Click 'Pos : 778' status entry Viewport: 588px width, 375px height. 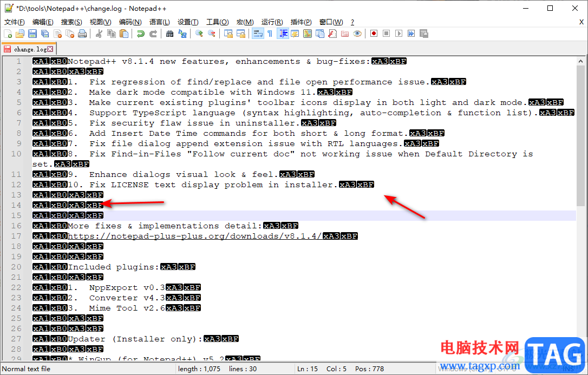click(x=369, y=369)
